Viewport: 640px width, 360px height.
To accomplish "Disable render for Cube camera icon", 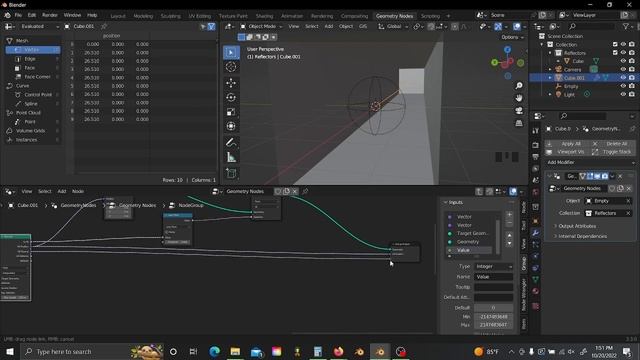I will 632,61.
